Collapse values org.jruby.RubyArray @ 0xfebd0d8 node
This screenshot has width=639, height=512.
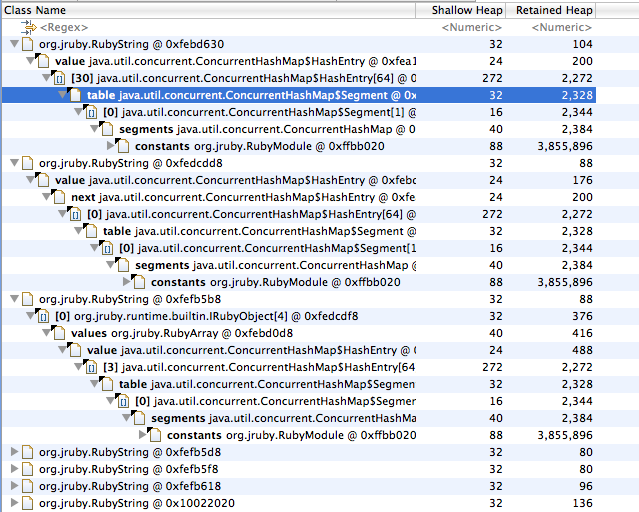click(46, 333)
